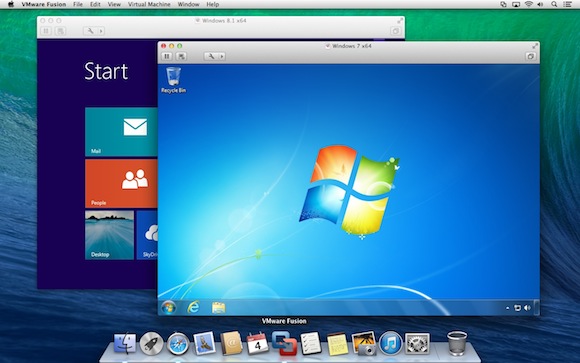Click VMware Fusion icon in the Dock
The image size is (580, 363).
click(284, 343)
